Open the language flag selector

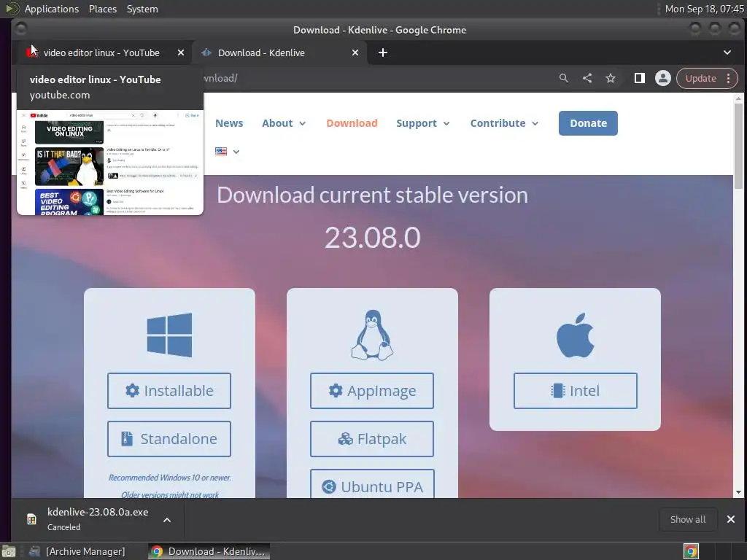[227, 152]
